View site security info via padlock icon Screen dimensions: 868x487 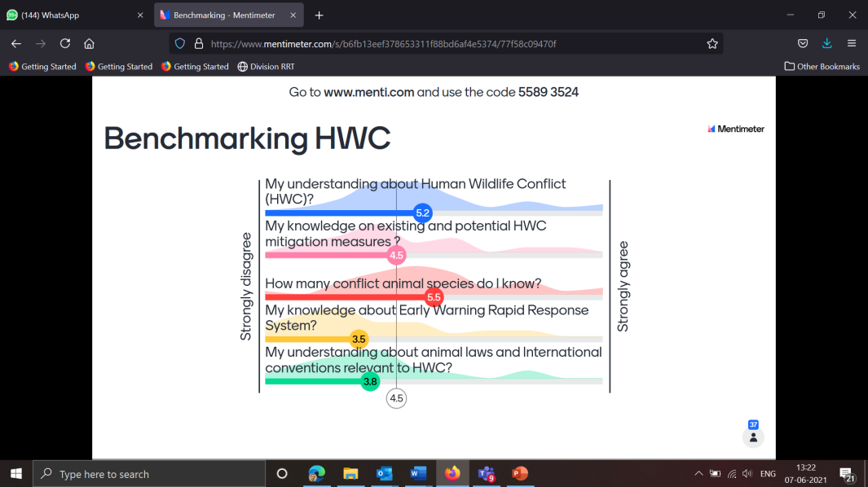[198, 44]
